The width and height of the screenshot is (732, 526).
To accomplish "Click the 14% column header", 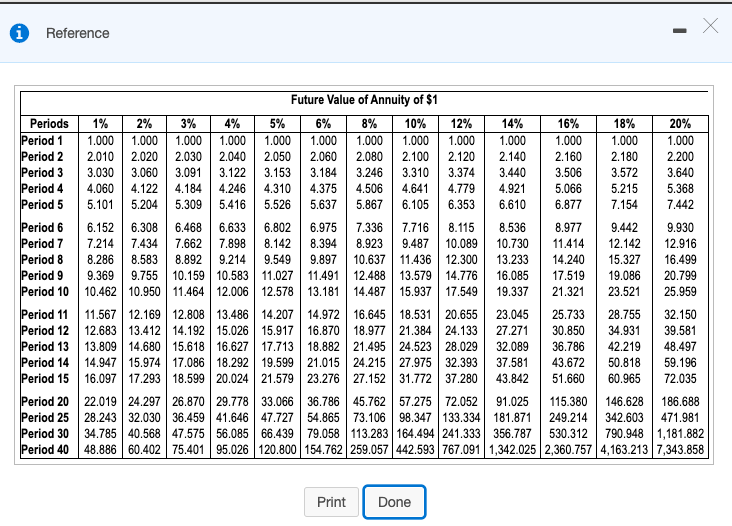I will click(x=513, y=124).
